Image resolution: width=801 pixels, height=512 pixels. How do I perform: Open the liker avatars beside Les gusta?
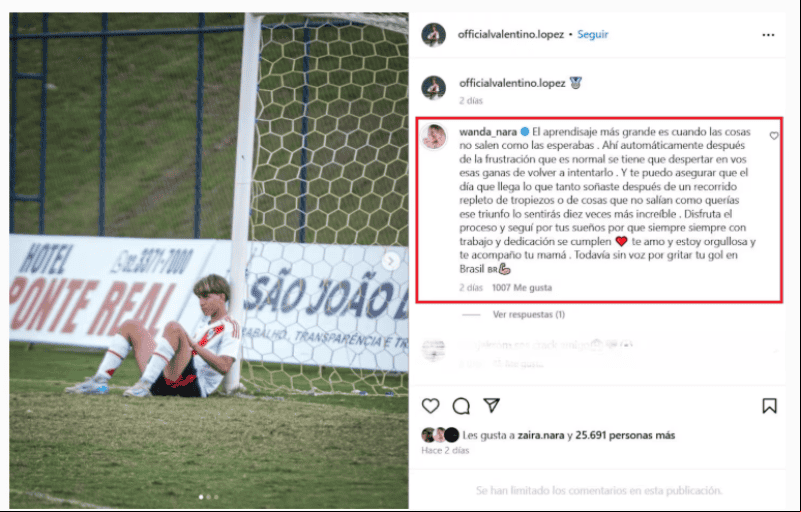(440, 435)
